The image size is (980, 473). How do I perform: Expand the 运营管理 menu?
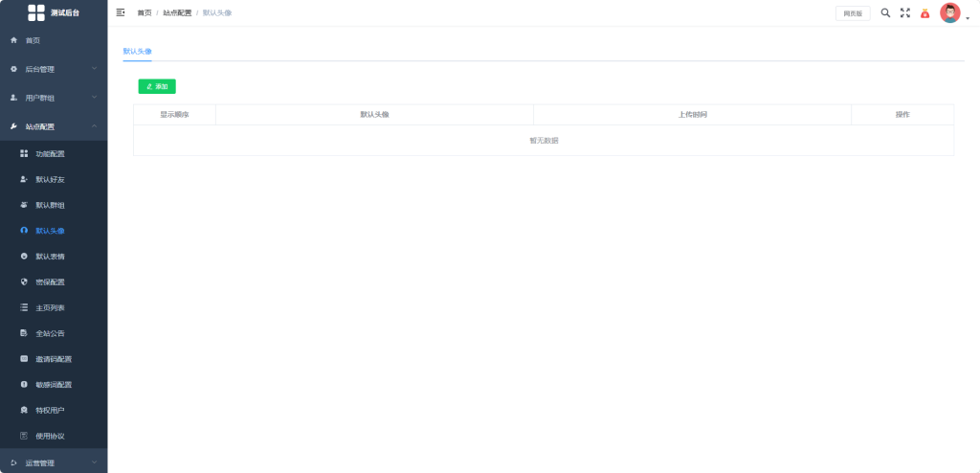95,462
